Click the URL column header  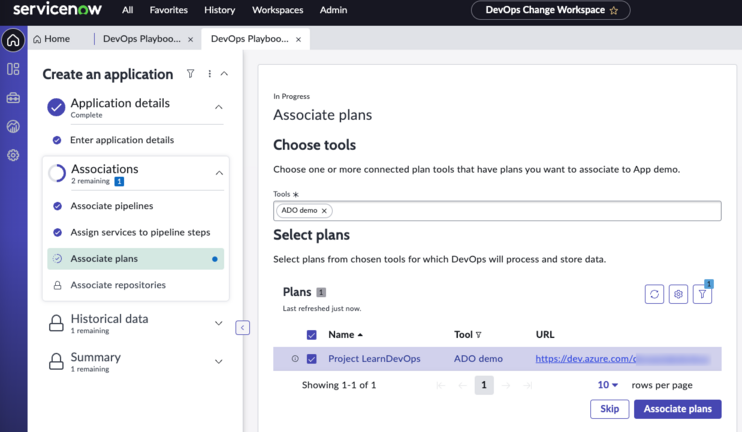pyautogui.click(x=545, y=335)
